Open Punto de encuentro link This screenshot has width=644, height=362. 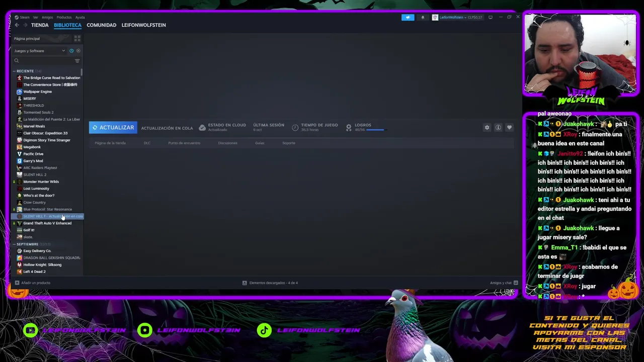click(184, 143)
